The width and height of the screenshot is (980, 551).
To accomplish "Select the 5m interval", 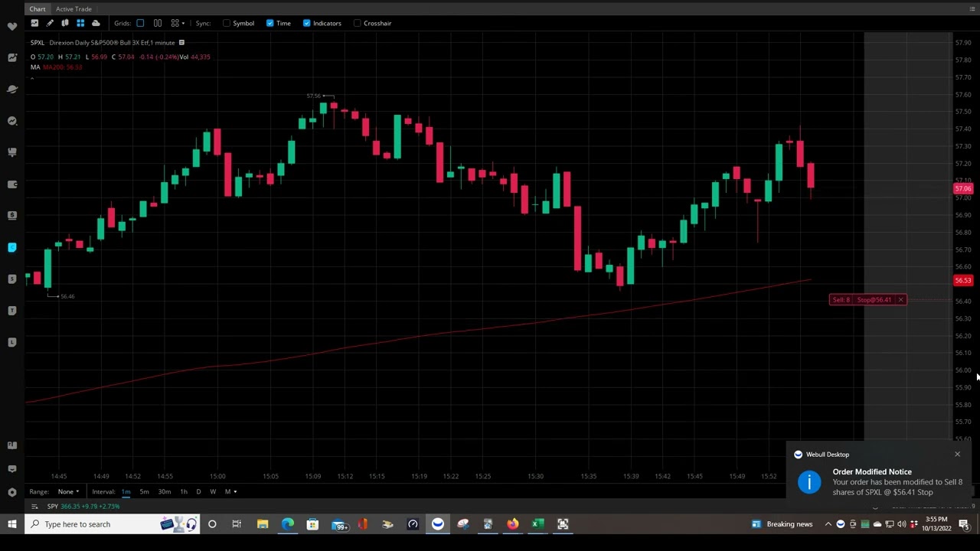I will 144,491.
